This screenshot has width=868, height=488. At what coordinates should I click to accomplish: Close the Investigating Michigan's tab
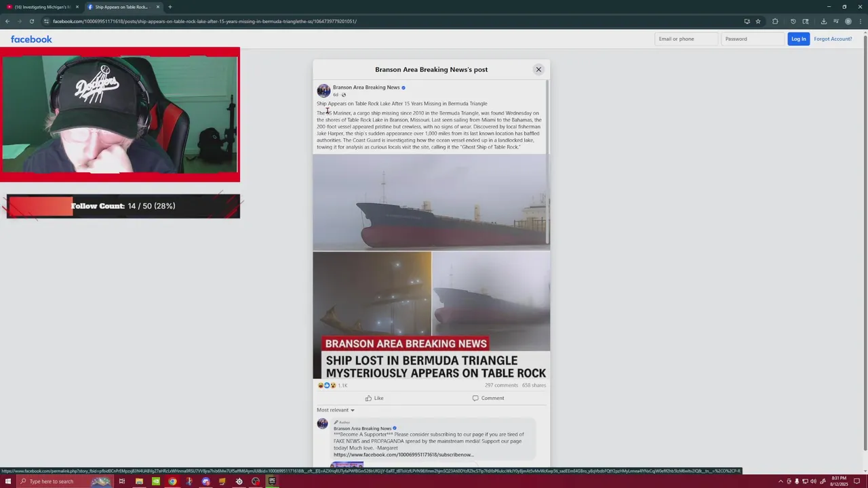77,7
